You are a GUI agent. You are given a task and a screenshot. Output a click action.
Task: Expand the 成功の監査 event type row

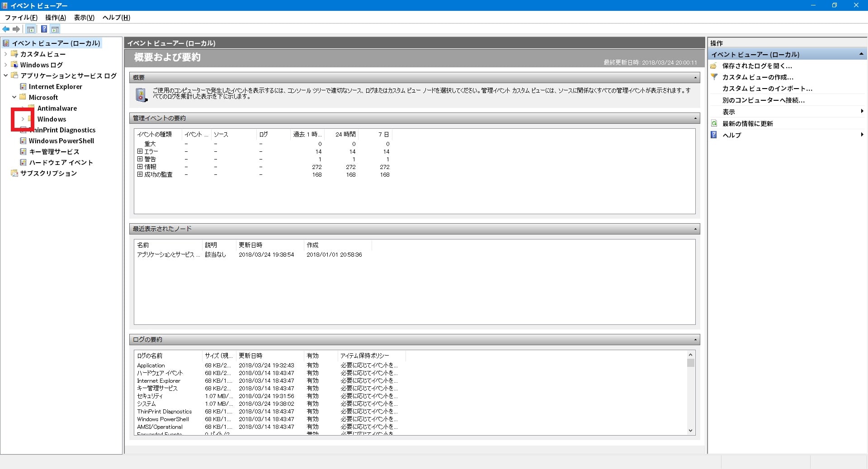(140, 174)
